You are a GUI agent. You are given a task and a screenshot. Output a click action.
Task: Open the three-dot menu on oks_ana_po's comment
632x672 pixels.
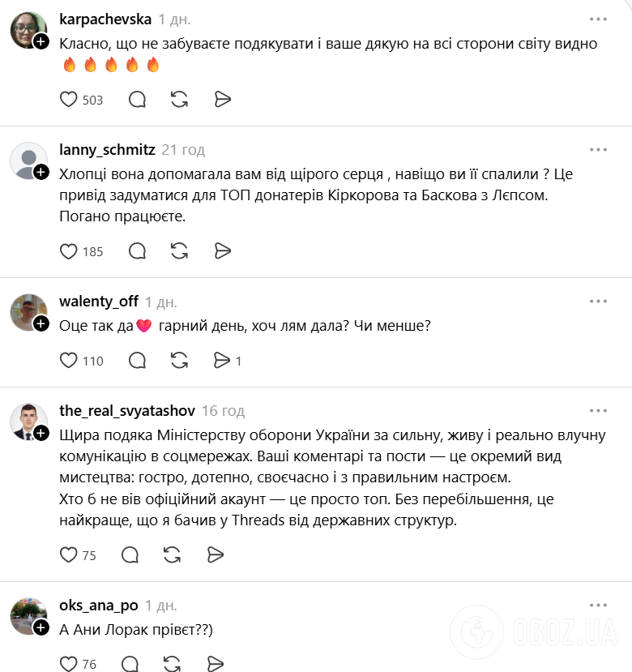pos(599,606)
